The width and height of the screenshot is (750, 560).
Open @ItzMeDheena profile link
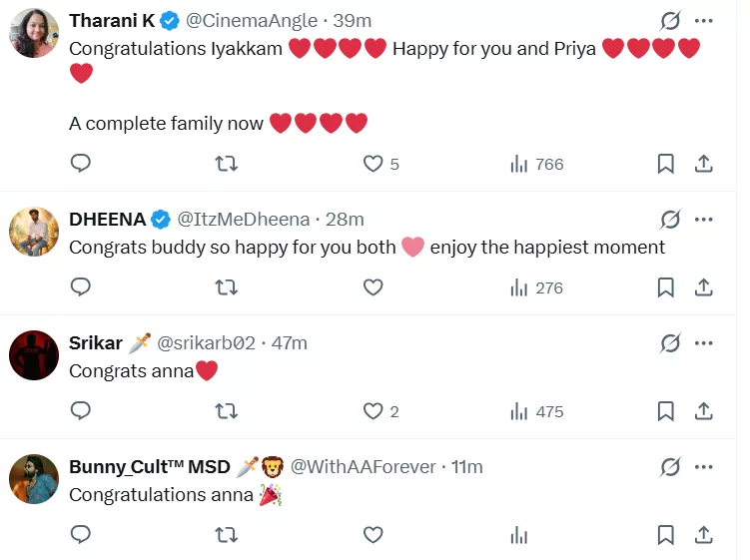[x=243, y=220]
